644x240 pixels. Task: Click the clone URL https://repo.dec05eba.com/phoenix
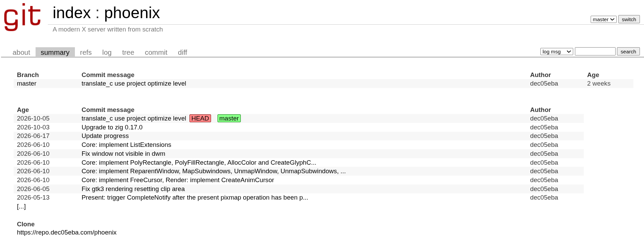(67, 232)
